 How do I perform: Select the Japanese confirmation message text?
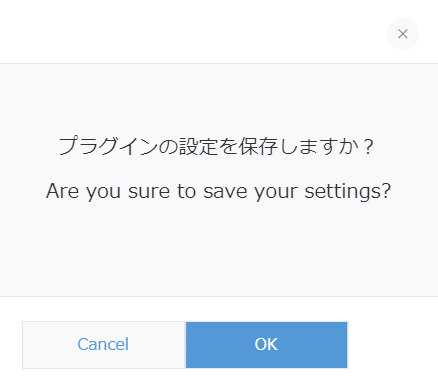(x=217, y=146)
